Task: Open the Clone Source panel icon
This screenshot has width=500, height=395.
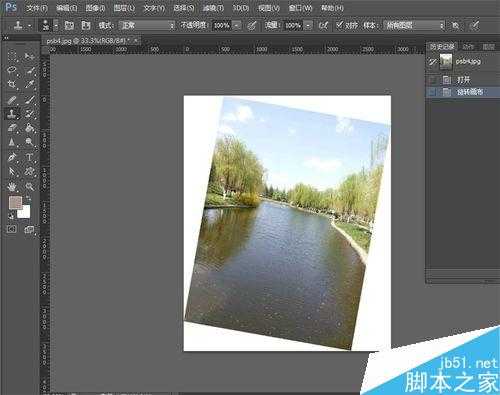Action: (x=86, y=25)
